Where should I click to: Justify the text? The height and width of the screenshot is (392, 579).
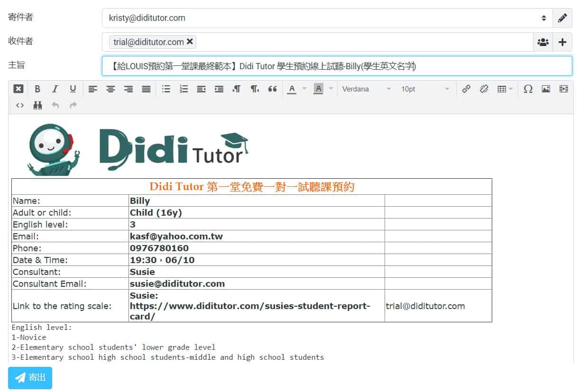(146, 89)
